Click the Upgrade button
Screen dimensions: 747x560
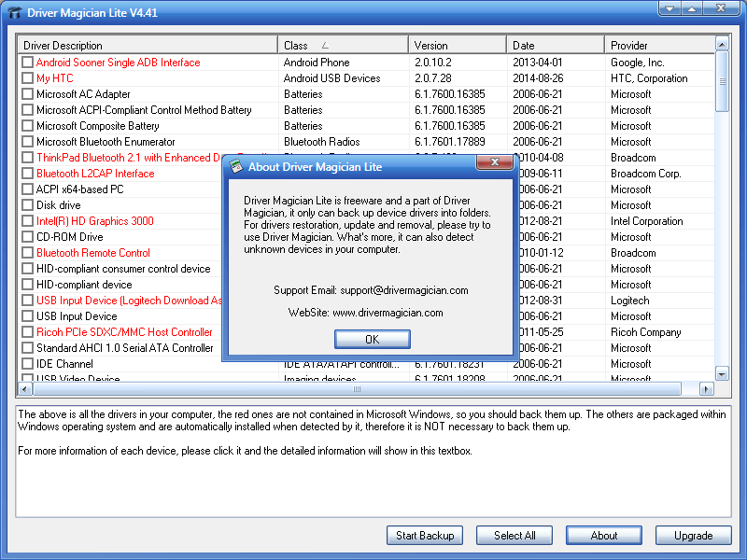coord(694,535)
